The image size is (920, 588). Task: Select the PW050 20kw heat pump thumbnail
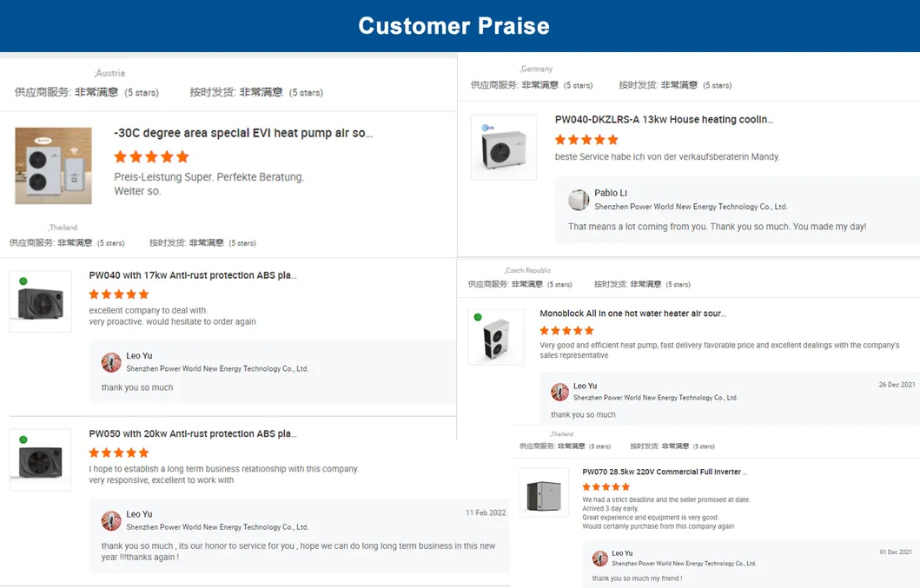point(40,459)
